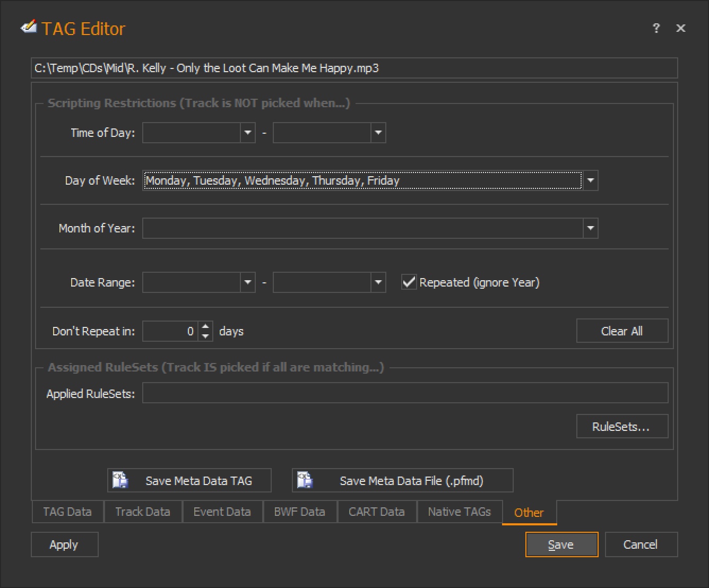Click the Applied RuleSets field
Screen dimensions: 709x588
[405, 393]
